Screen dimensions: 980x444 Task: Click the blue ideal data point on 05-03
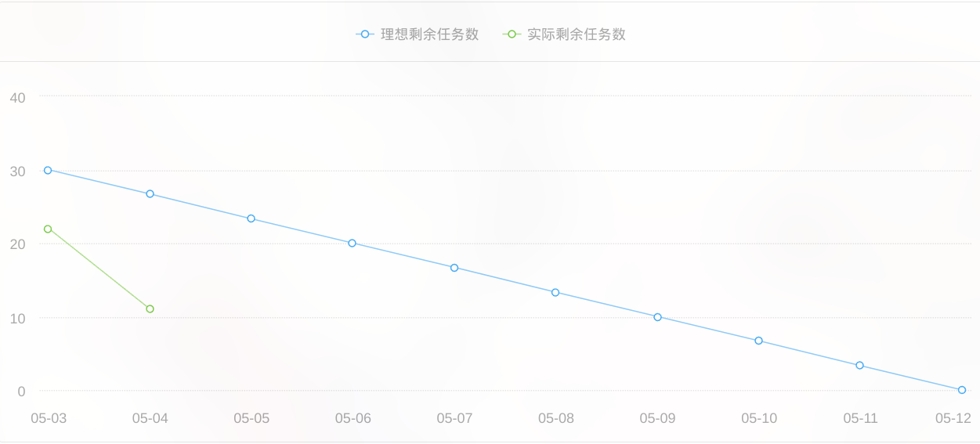(48, 170)
